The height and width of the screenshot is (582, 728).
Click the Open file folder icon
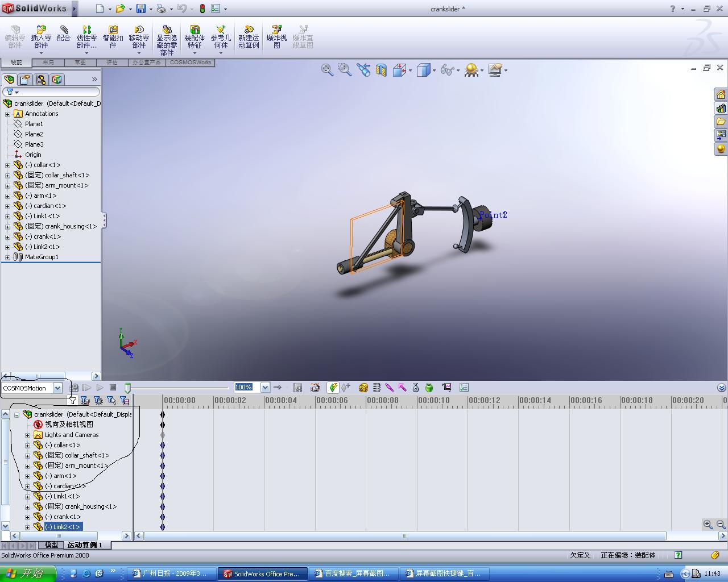[120, 9]
